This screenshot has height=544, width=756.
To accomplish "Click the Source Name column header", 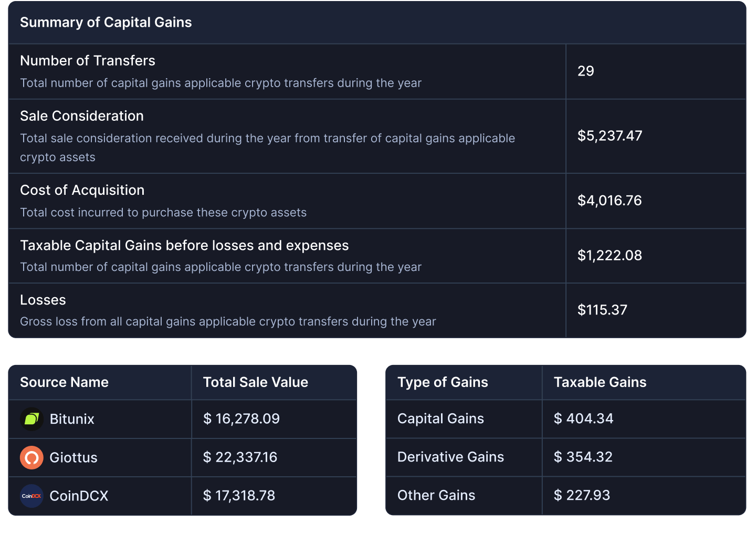I will pos(64,382).
